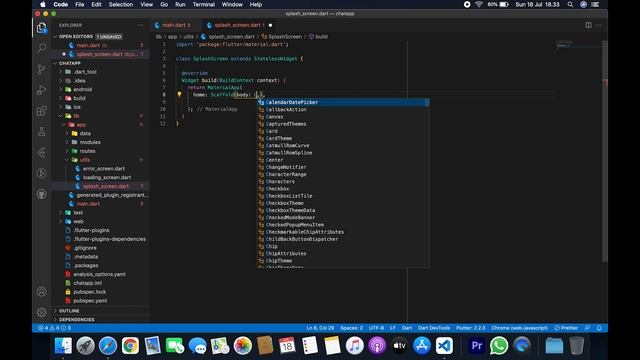Open the App Store from the Dock
Image resolution: width=640 pixels, height=360 pixels.
[x=422, y=346]
